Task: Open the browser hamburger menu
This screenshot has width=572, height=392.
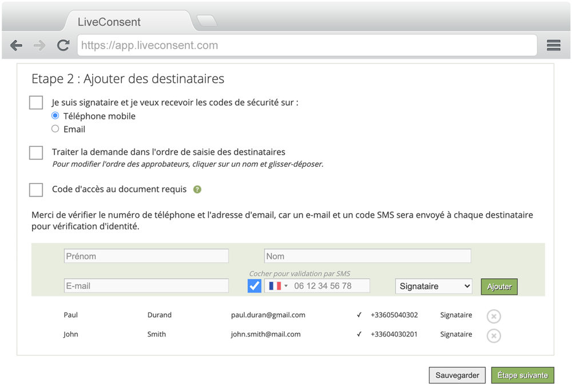Action: point(553,46)
